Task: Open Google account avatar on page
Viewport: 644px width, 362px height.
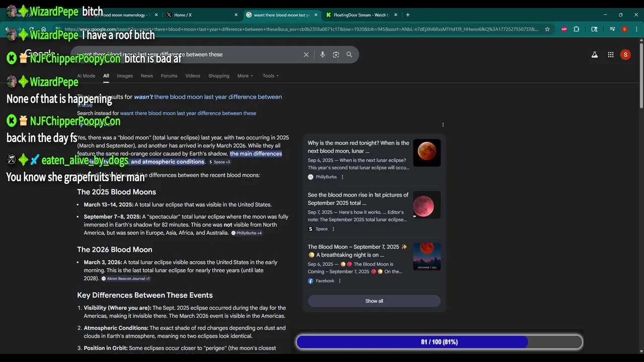Action: [625, 54]
